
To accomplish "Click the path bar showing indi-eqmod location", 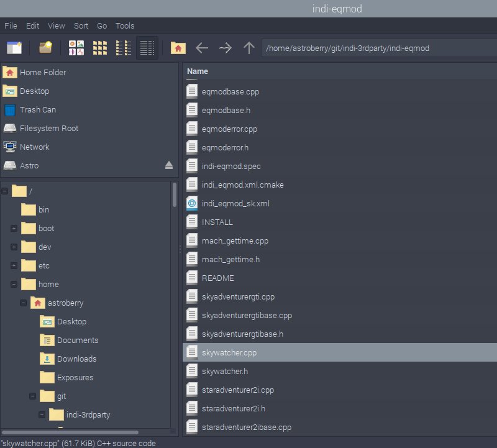I will point(379,48).
